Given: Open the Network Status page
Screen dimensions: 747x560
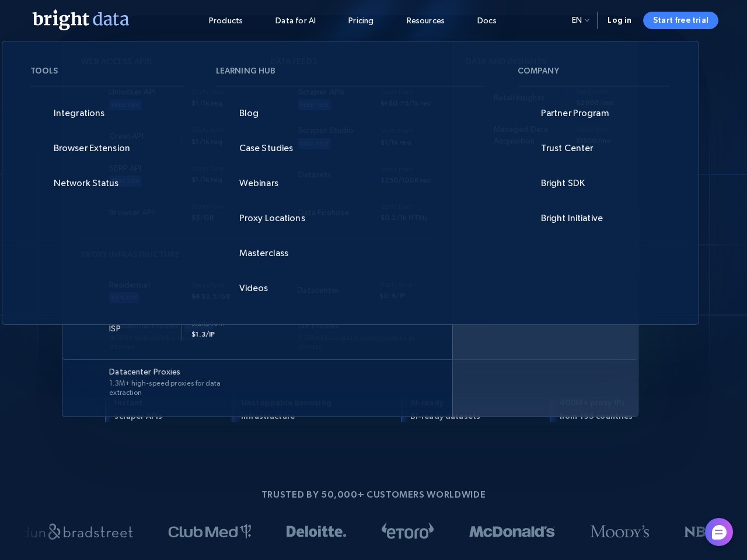Looking at the screenshot, I should tap(86, 183).
